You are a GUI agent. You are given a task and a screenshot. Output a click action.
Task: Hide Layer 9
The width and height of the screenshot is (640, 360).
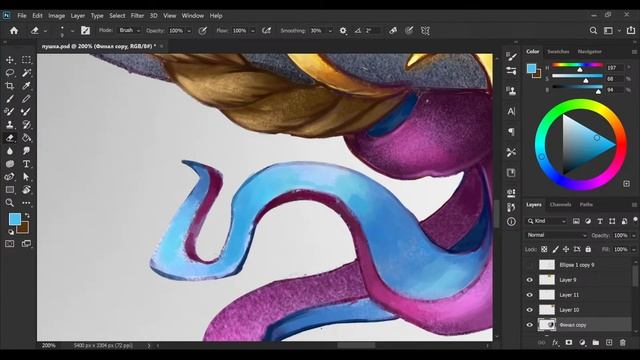530,280
